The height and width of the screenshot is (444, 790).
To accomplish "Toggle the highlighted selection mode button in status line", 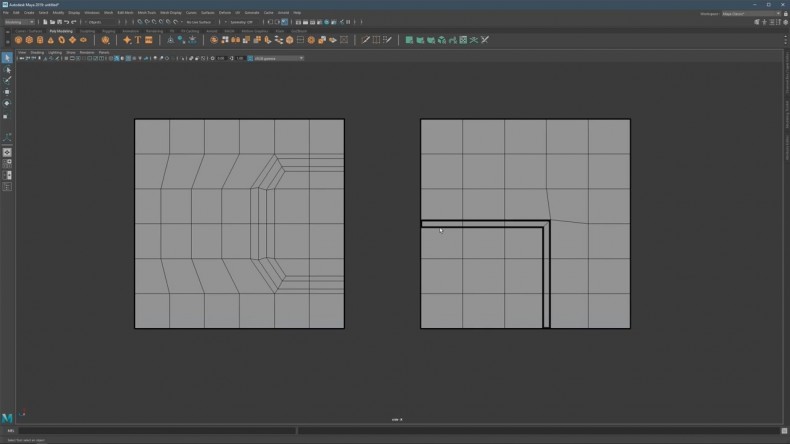I will coord(285,22).
